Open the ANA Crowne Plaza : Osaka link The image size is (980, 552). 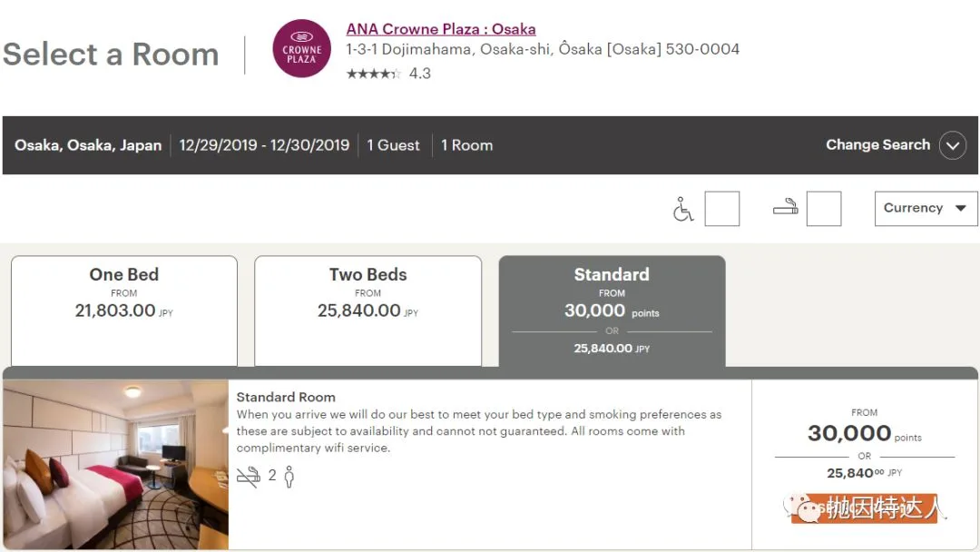[441, 29]
